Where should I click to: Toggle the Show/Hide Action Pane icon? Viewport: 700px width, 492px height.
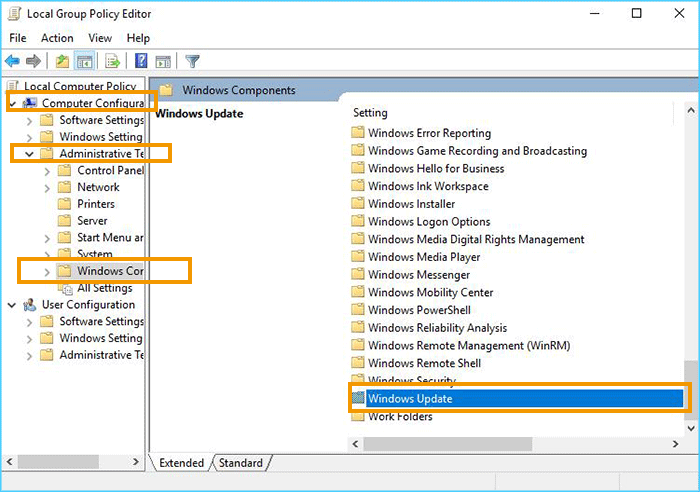162,62
